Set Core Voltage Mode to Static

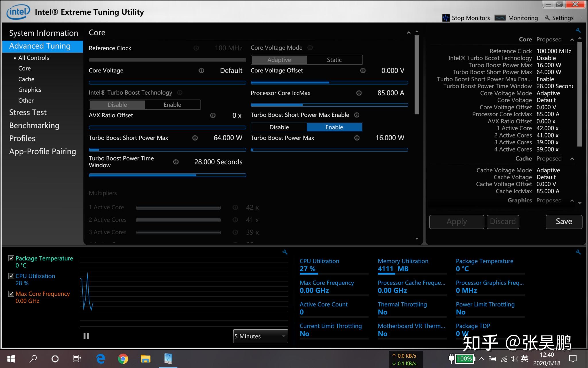pos(334,60)
